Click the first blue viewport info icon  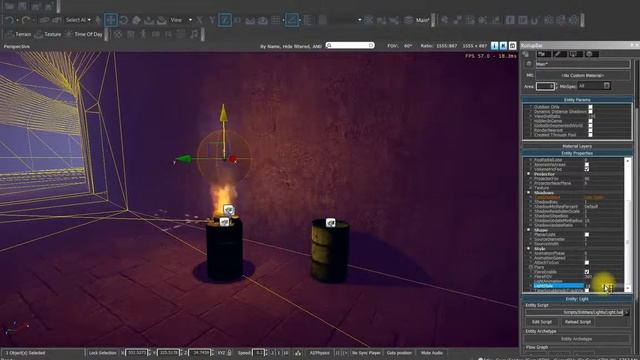click(x=494, y=46)
